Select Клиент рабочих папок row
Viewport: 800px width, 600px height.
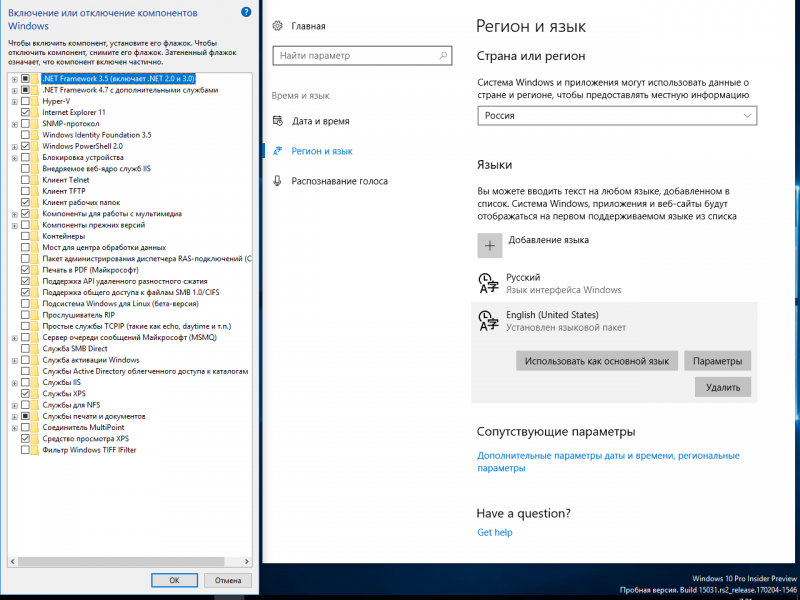[81, 203]
